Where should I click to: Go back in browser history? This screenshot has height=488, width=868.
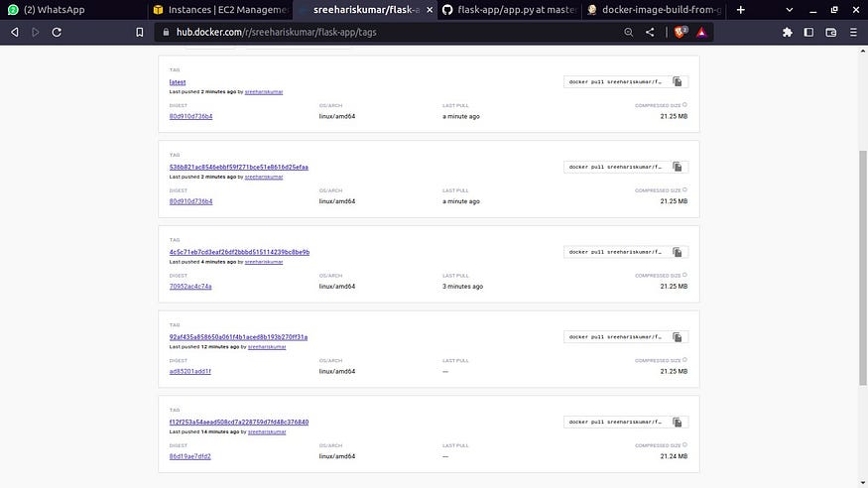point(15,33)
